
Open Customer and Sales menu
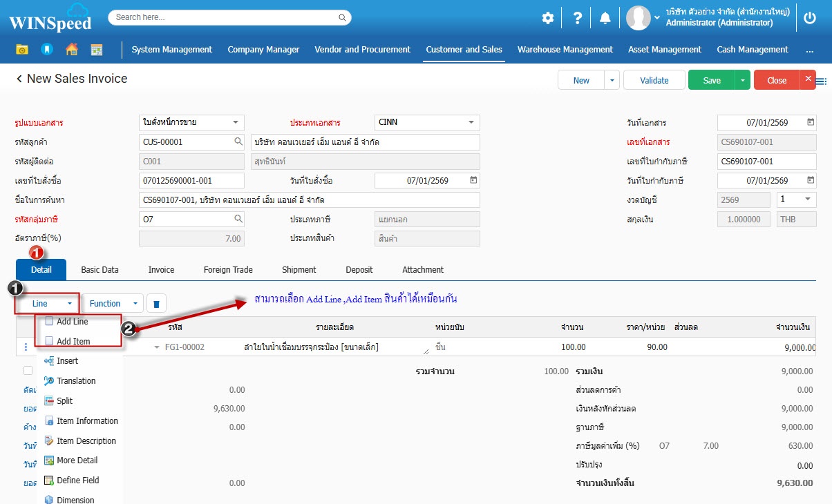click(464, 50)
